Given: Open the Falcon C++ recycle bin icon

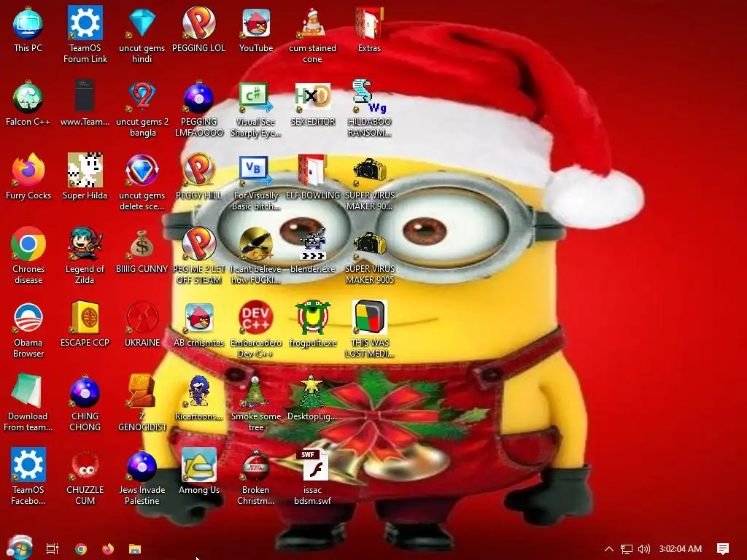Looking at the screenshot, I should pyautogui.click(x=28, y=97).
